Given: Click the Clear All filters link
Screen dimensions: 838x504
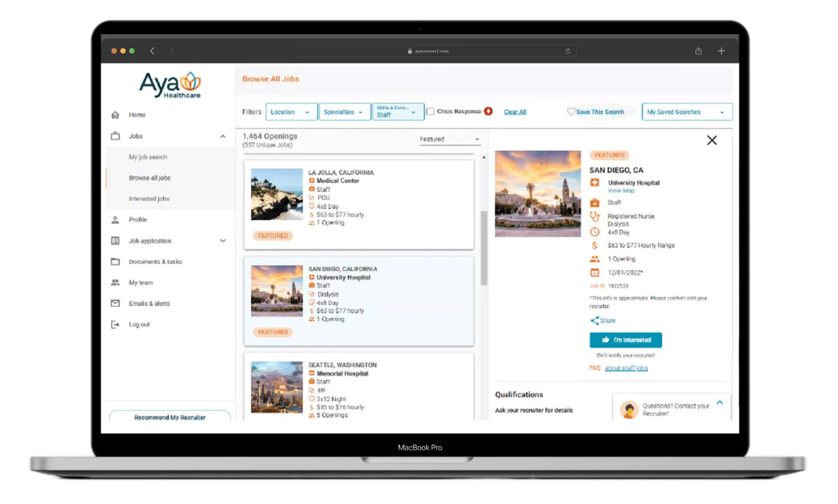Looking at the screenshot, I should point(515,112).
